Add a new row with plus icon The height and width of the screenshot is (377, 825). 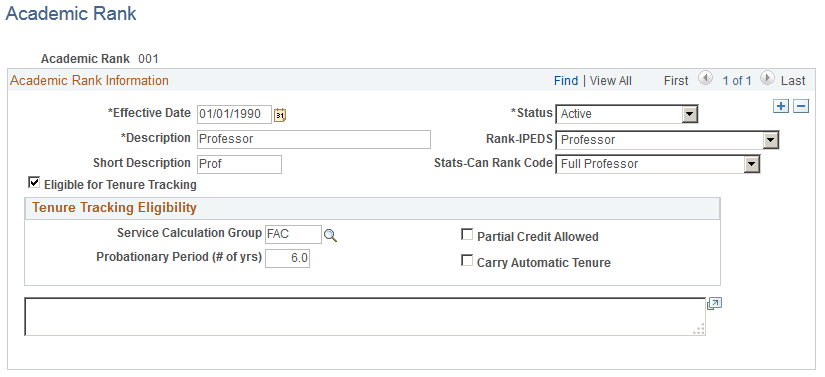781,106
